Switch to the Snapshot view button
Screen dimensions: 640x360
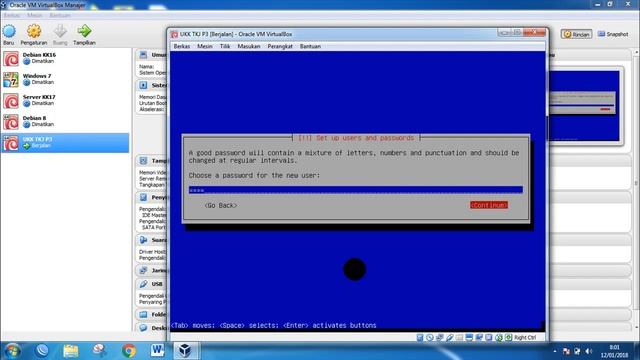click(613, 34)
